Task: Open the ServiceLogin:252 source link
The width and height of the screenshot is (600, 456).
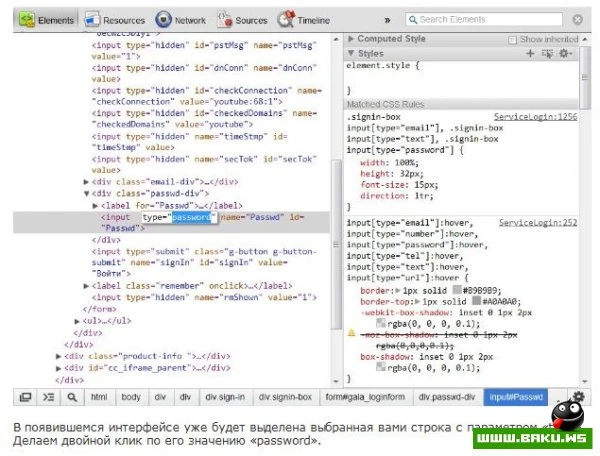Action: [538, 222]
